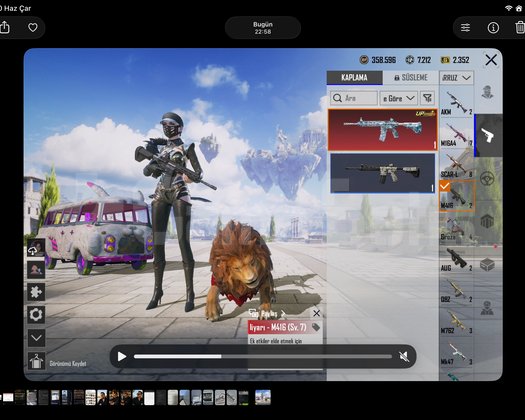This screenshot has width=525, height=420.
Task: Click the video progress scrubber bar
Action: (263, 357)
